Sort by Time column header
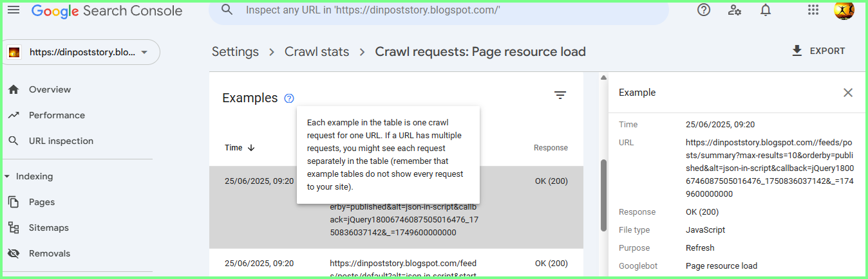The width and height of the screenshot is (868, 279). pyautogui.click(x=240, y=148)
